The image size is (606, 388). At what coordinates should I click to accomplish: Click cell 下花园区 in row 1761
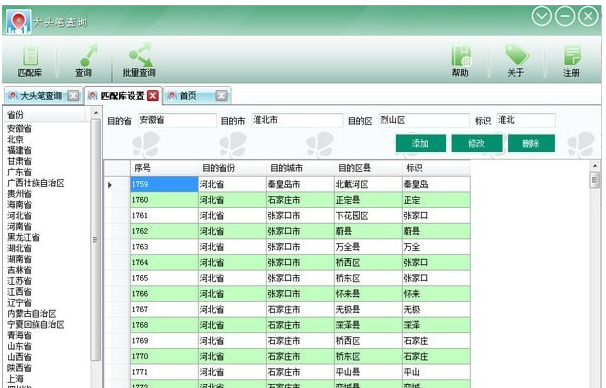[x=368, y=216]
